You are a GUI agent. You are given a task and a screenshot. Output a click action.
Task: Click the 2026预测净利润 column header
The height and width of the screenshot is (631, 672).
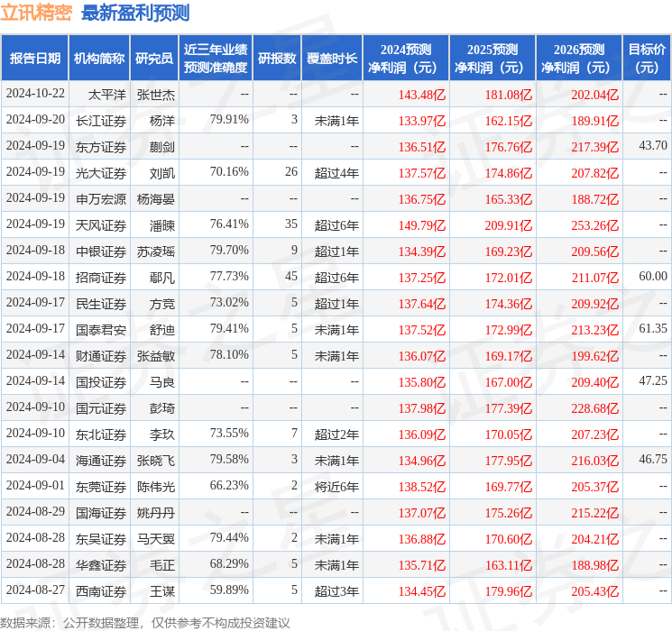(579, 59)
